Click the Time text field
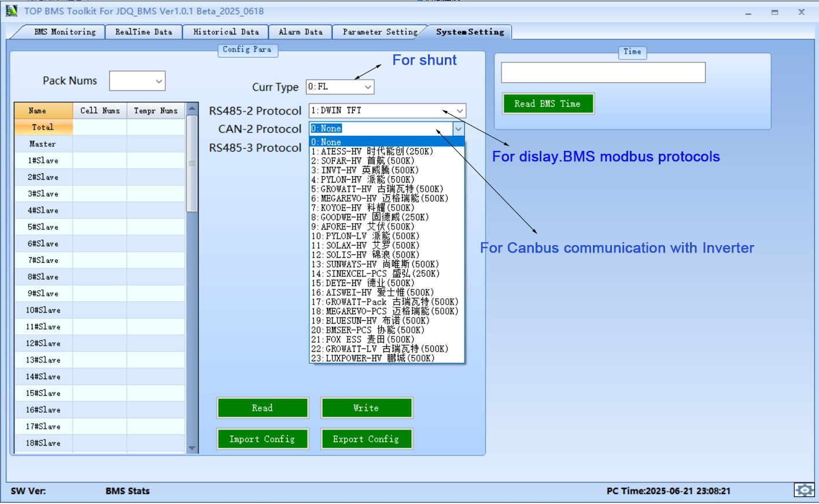The height and width of the screenshot is (504, 819). pyautogui.click(x=603, y=73)
